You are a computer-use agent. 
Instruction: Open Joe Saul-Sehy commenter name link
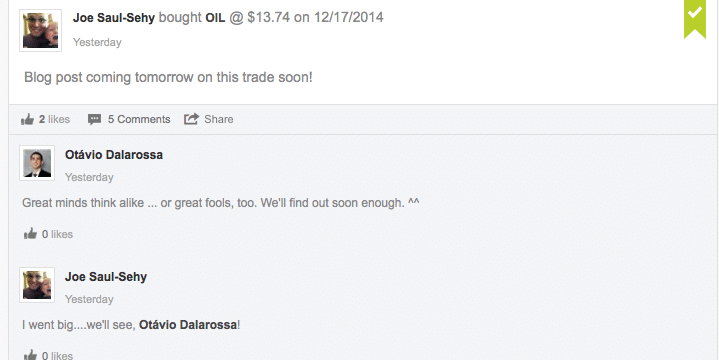point(106,277)
